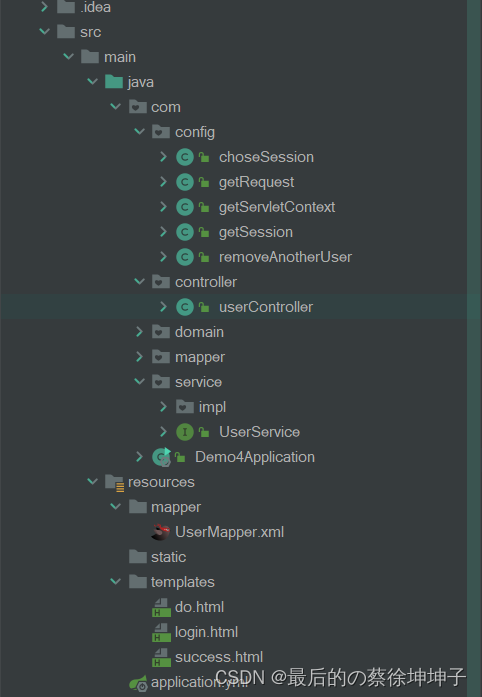Expand the removeAnotherUser class chevron
The width and height of the screenshot is (482, 697).
[163, 257]
